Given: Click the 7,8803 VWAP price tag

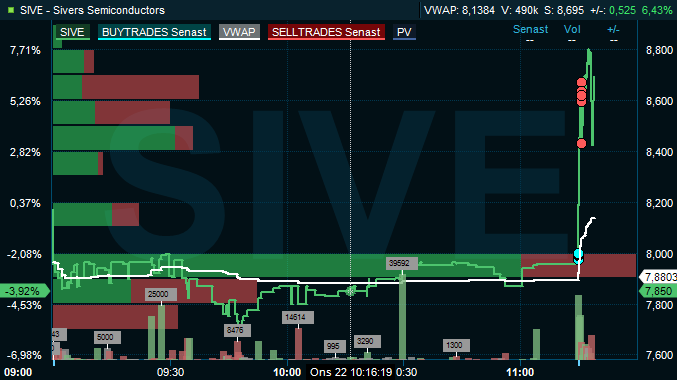Looking at the screenshot, I should pos(659,277).
